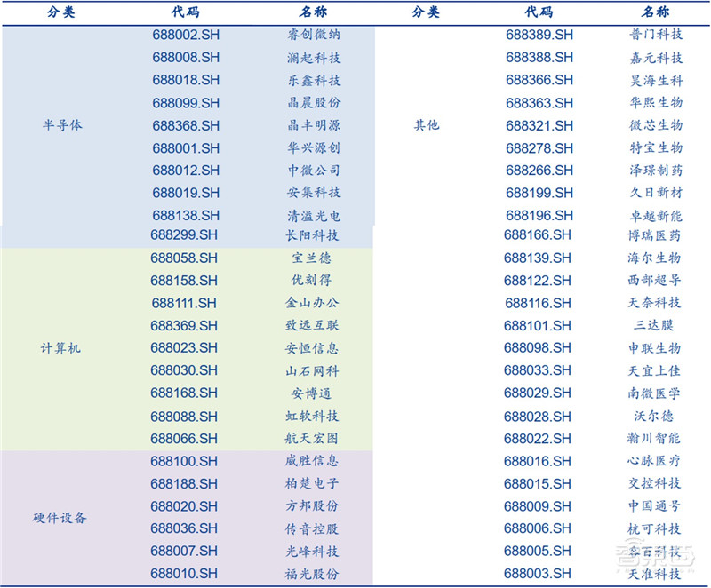The width and height of the screenshot is (711, 588).
Task: Select stock name 心脉医疗
Action: click(x=654, y=461)
